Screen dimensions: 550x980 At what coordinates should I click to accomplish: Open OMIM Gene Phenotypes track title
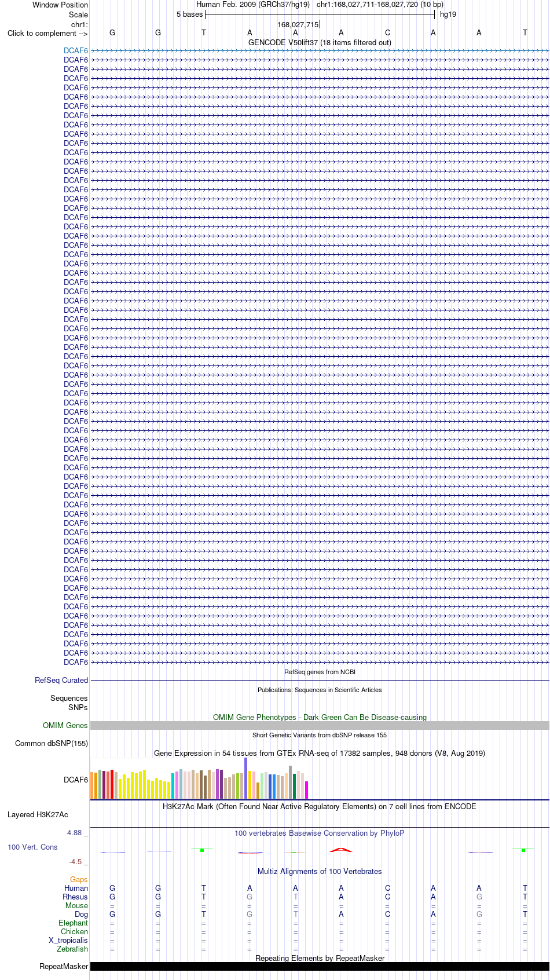click(320, 717)
